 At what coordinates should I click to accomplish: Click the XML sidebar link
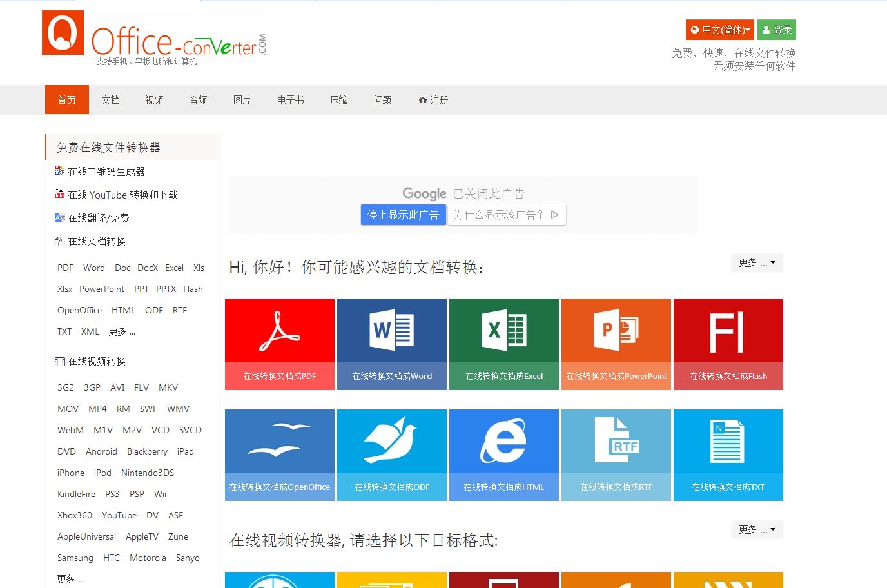coord(90,331)
